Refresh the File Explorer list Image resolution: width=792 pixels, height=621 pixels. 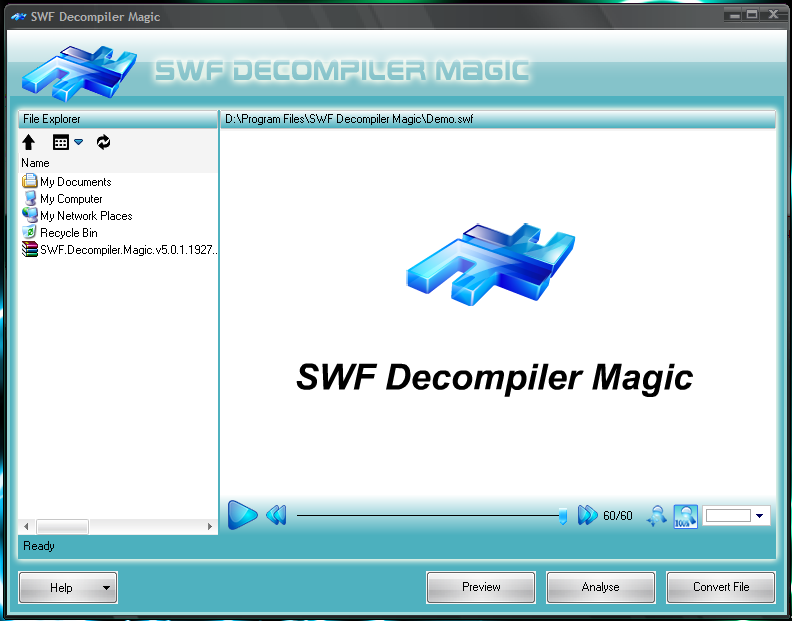104,142
